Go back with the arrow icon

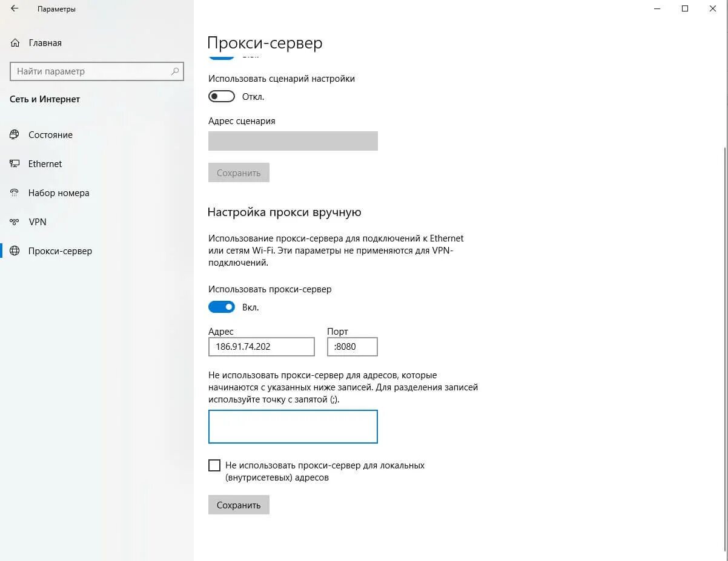(15, 9)
